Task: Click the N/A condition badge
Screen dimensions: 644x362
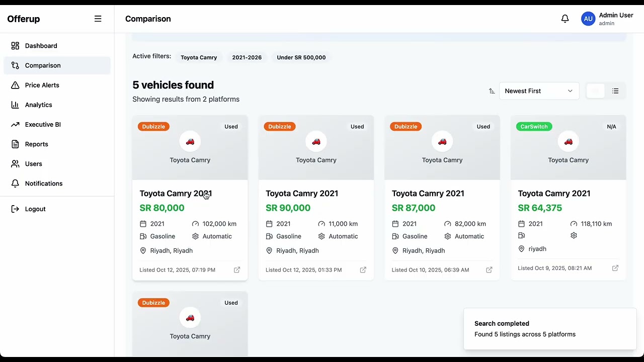Action: [611, 127]
